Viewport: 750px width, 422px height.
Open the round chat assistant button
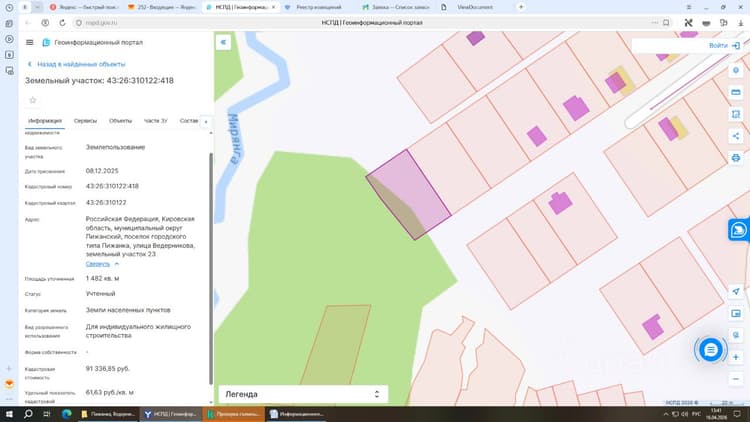[710, 350]
